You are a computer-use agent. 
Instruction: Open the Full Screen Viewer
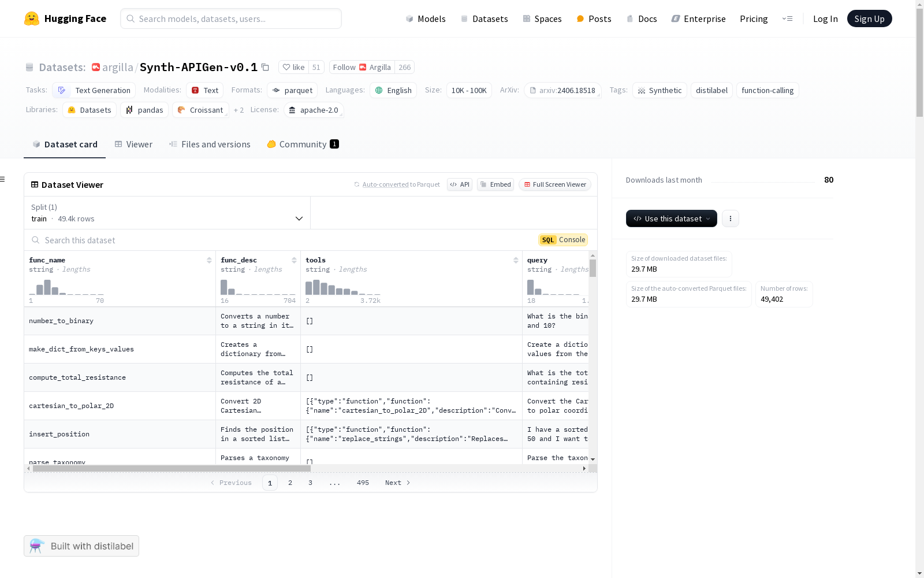pos(555,184)
